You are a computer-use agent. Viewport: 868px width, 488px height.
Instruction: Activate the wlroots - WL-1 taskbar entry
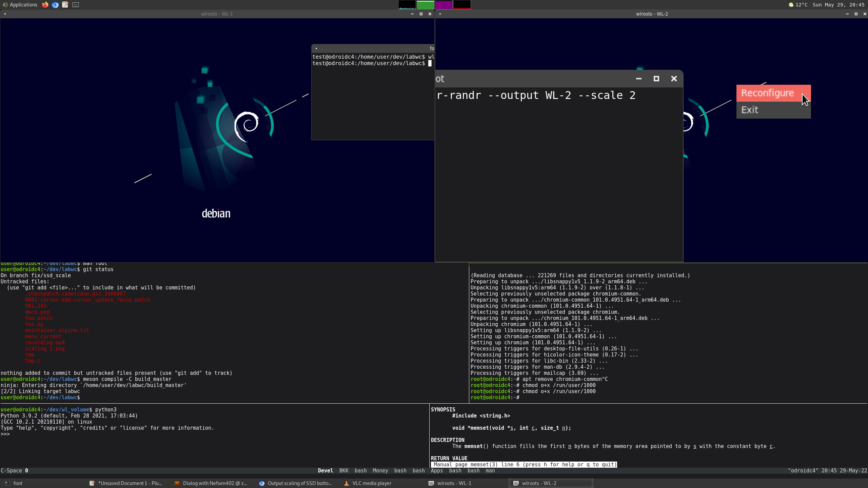coord(454,483)
